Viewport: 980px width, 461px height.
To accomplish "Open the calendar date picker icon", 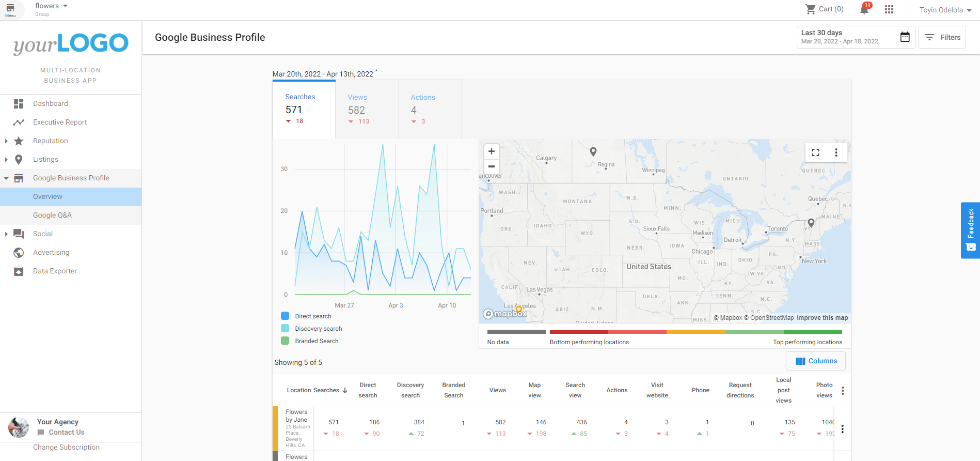I will point(905,37).
